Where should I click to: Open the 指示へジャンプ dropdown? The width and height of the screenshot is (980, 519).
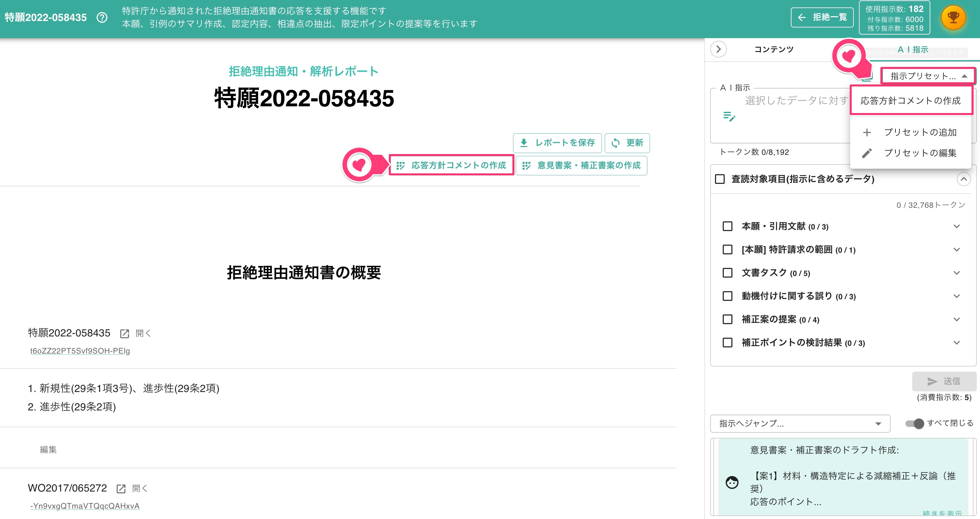800,424
